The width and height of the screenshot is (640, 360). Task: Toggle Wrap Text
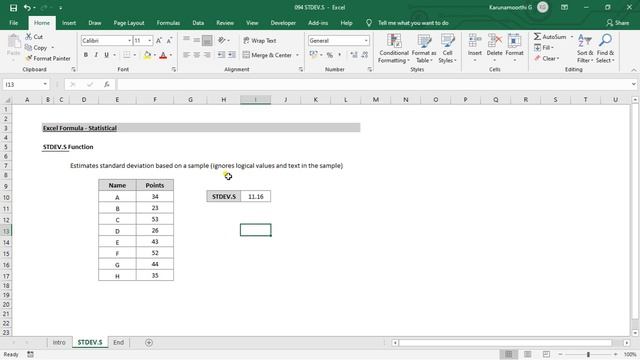tap(260, 40)
